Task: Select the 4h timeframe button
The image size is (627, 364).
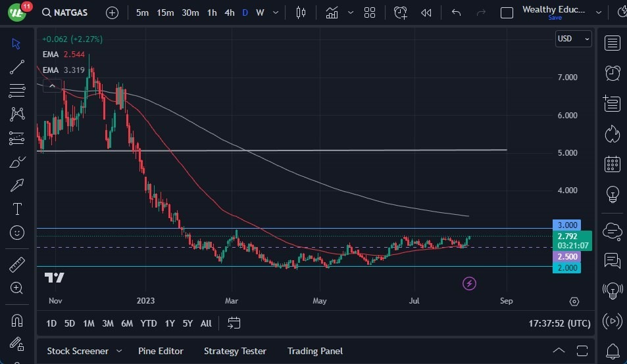Action: (x=229, y=12)
